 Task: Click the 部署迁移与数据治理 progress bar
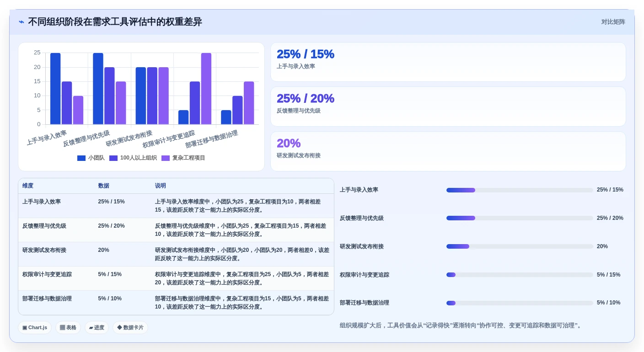click(520, 303)
